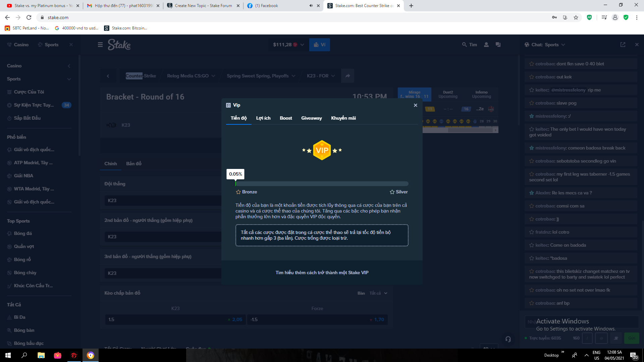Expand the $111,28 balance dropdown
The width and height of the screenshot is (644, 362).
tap(288, 45)
